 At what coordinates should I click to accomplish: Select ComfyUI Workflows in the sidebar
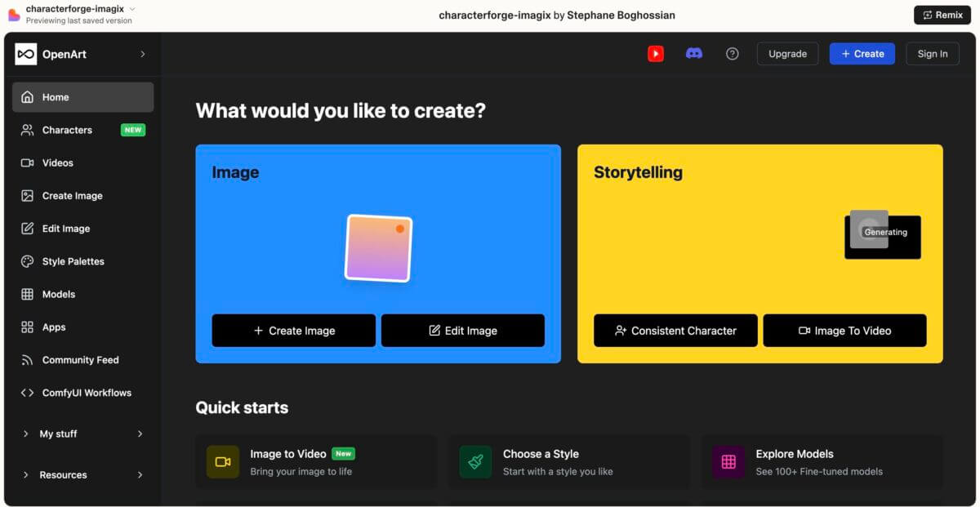click(x=87, y=393)
